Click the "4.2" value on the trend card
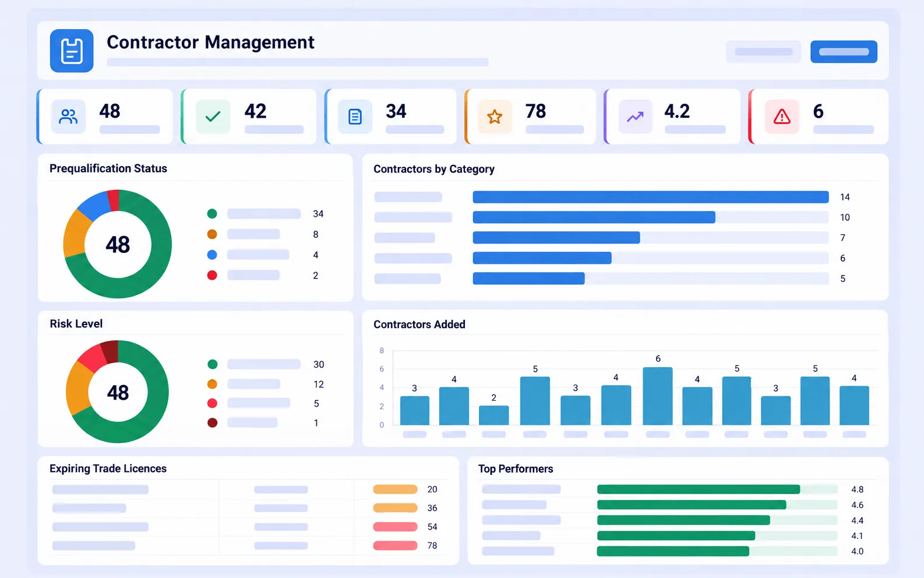The image size is (924, 578). pos(677,111)
